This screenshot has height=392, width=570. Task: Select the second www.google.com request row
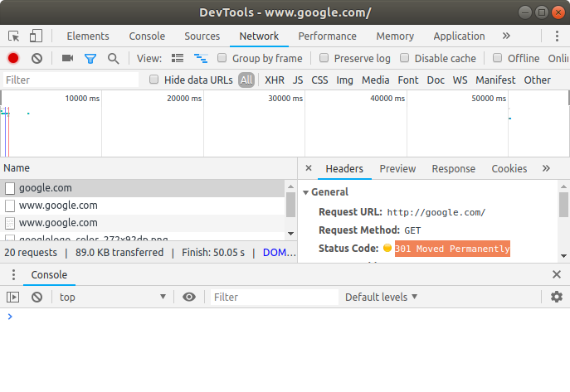142,223
